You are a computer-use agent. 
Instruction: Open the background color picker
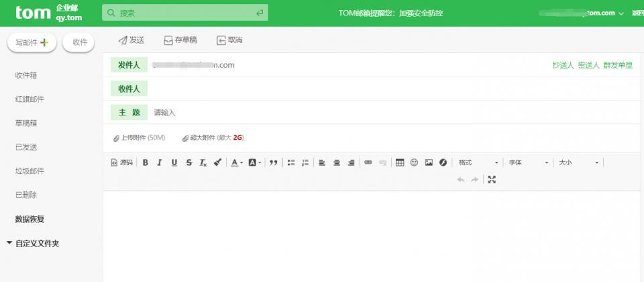255,162
